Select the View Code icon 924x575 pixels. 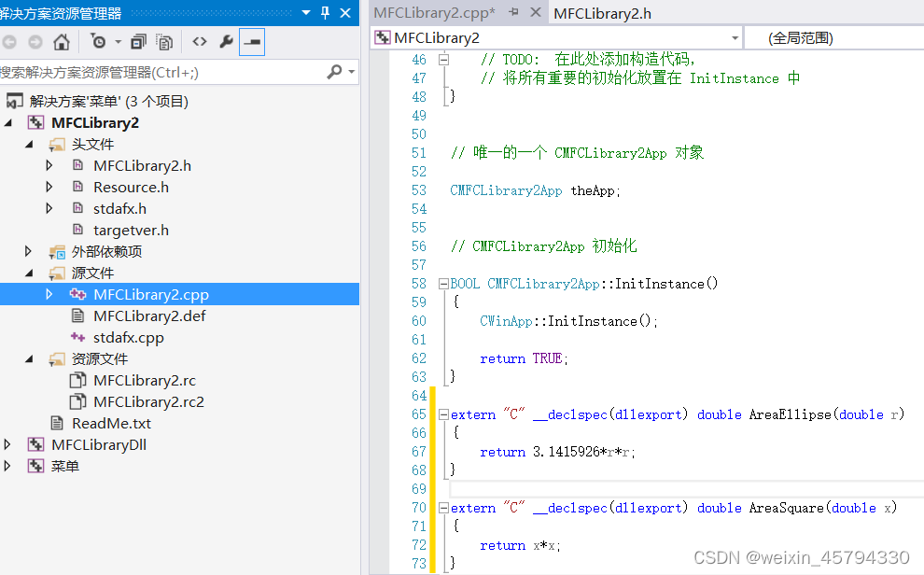[x=199, y=42]
